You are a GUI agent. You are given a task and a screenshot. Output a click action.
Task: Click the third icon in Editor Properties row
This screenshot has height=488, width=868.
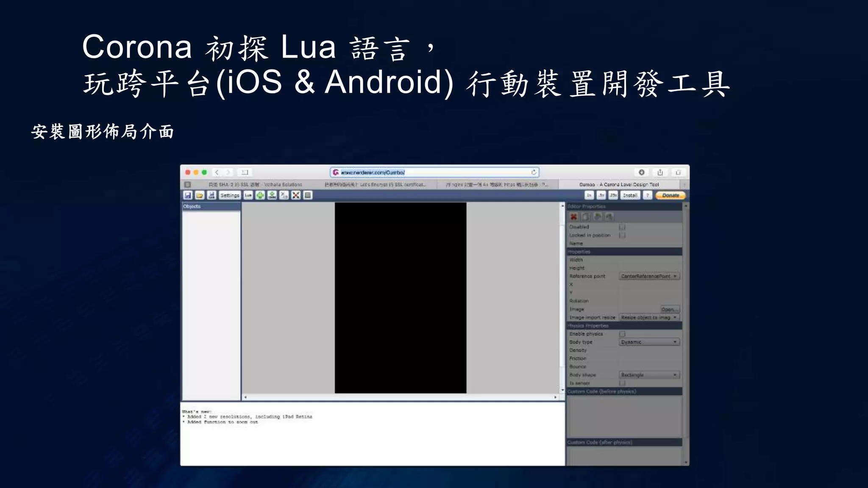[x=598, y=217]
